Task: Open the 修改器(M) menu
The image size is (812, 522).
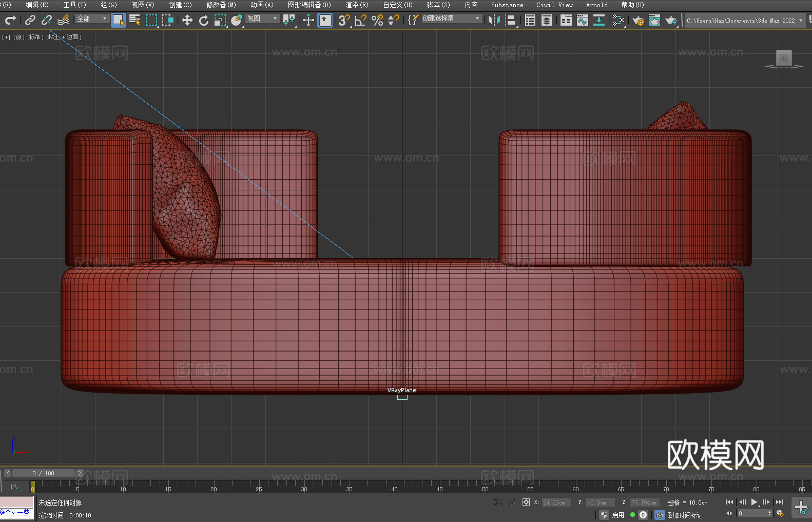Action: pos(221,5)
